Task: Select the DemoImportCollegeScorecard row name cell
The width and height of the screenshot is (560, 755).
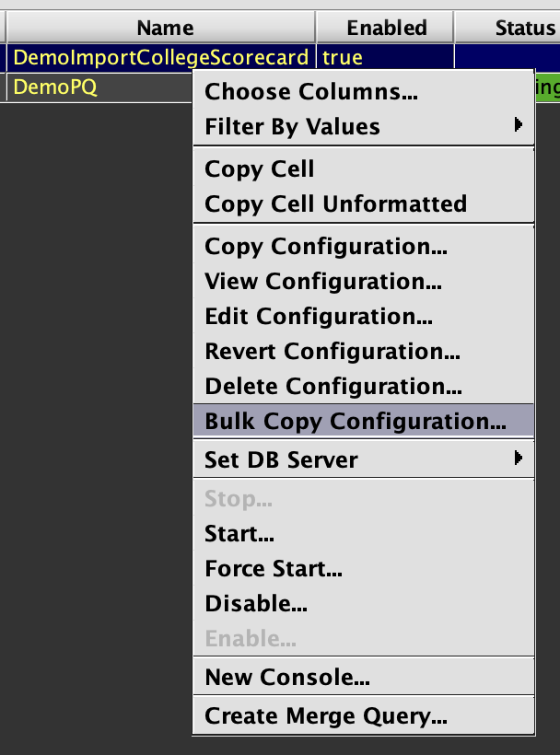Action: (x=160, y=58)
